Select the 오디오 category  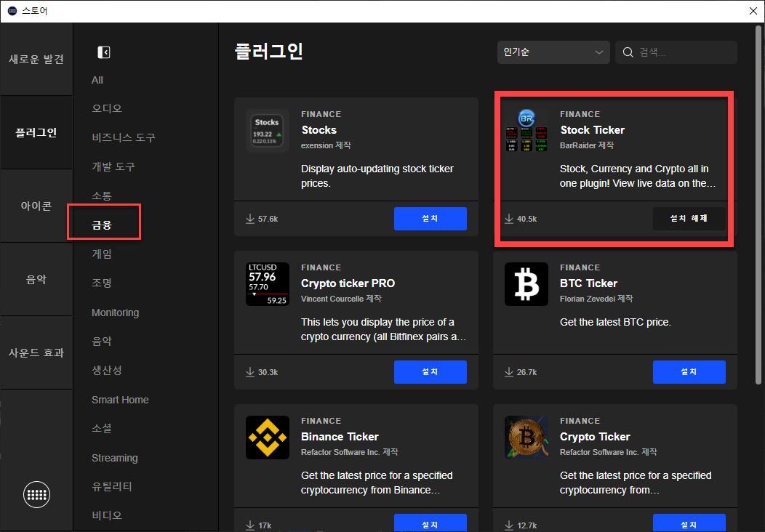point(107,108)
